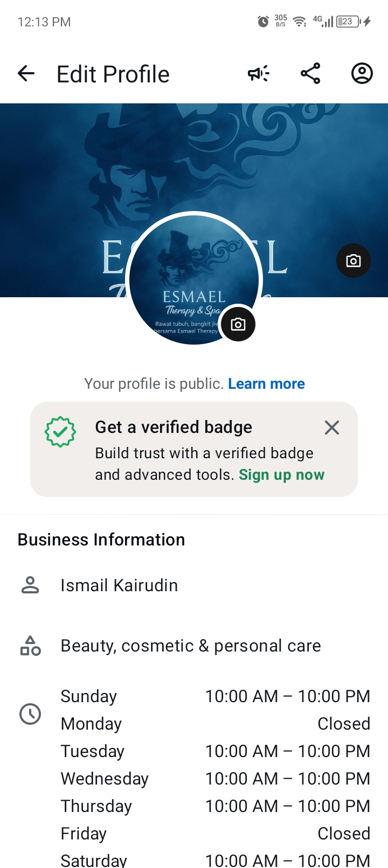The height and width of the screenshot is (868, 388).
Task: Edit business name Ismail Kairudin
Action: click(119, 585)
